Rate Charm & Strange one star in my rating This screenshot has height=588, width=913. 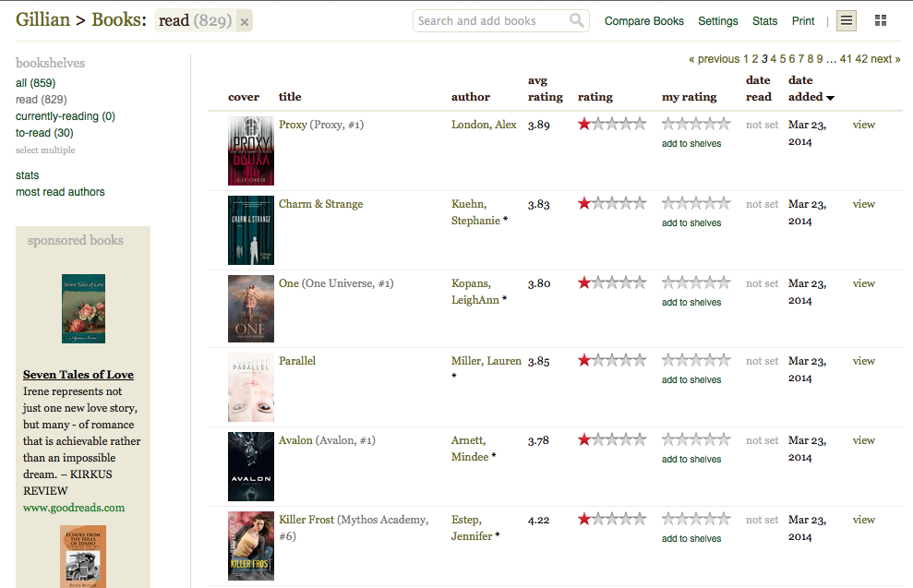tap(668, 203)
